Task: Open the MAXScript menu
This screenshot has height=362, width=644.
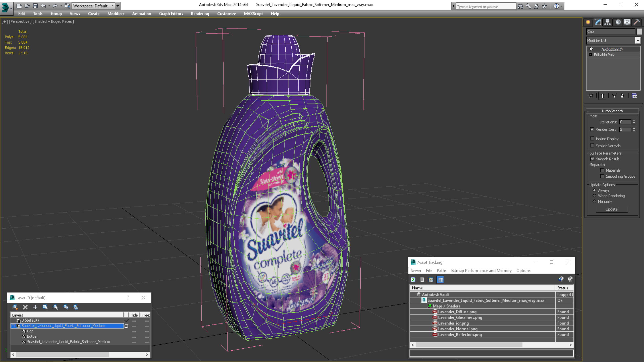Action: pyautogui.click(x=253, y=14)
